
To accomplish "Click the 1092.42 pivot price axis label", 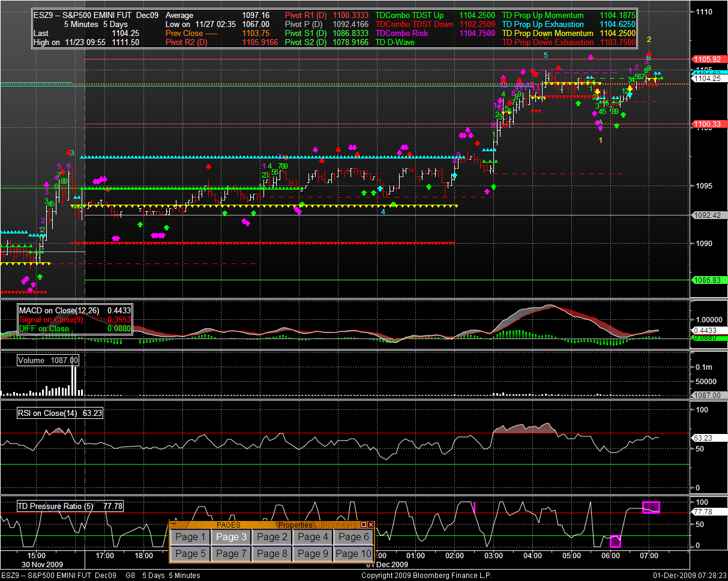I will tap(706, 215).
